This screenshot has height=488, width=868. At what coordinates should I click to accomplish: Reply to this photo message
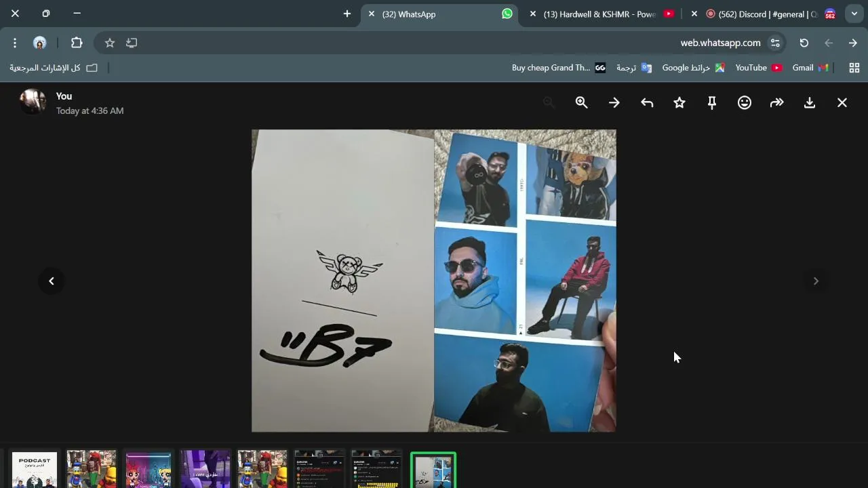[646, 102]
